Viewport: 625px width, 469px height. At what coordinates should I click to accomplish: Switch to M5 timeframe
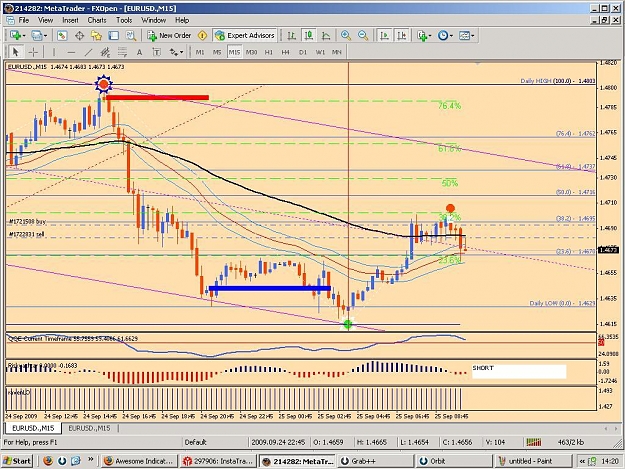click(x=217, y=52)
